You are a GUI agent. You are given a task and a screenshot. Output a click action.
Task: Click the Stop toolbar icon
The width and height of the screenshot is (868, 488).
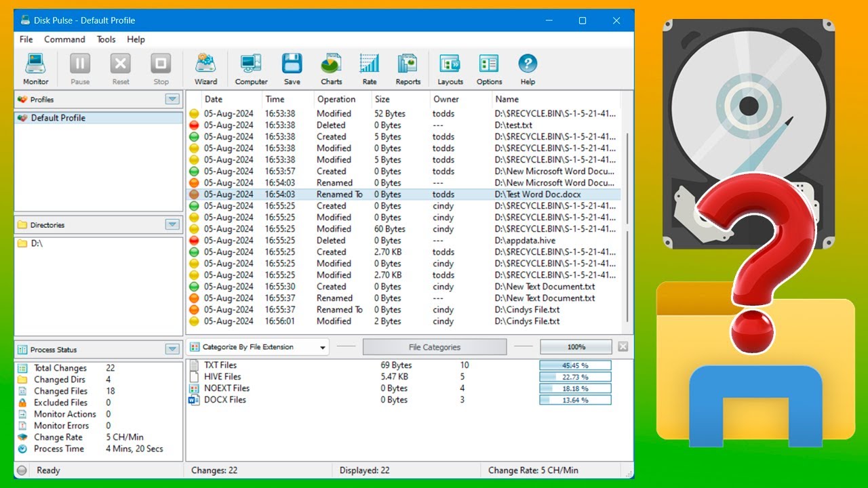161,64
